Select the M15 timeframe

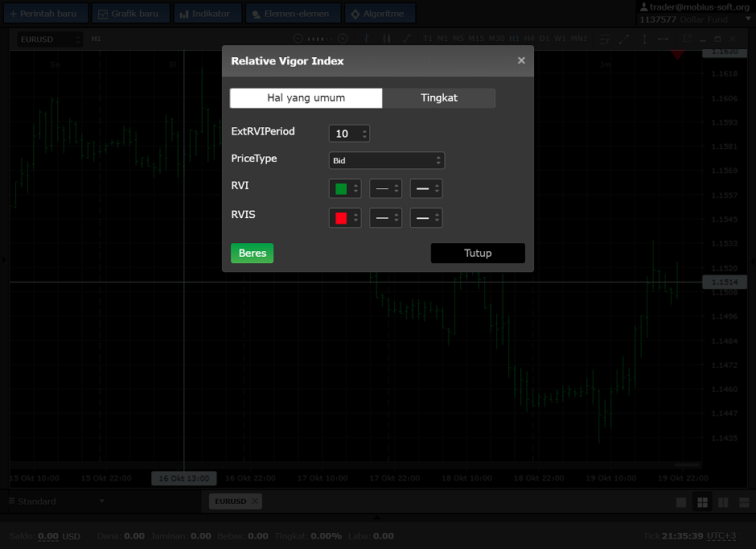click(x=476, y=39)
